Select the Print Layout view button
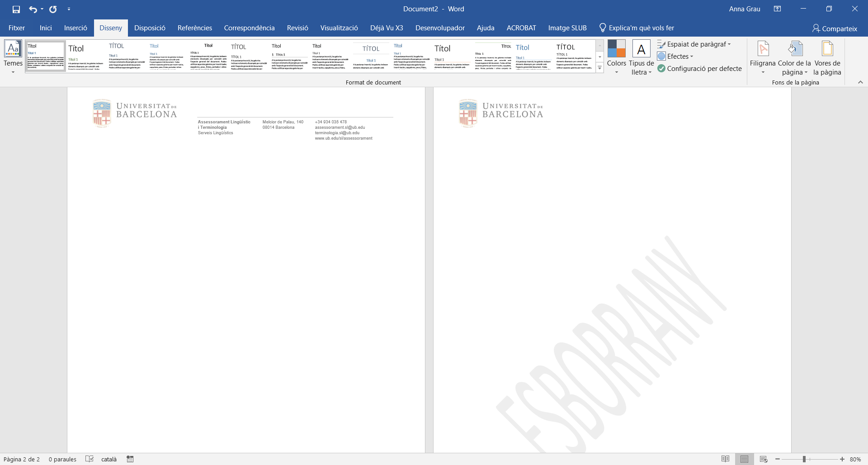The image size is (868, 465). tap(744, 459)
